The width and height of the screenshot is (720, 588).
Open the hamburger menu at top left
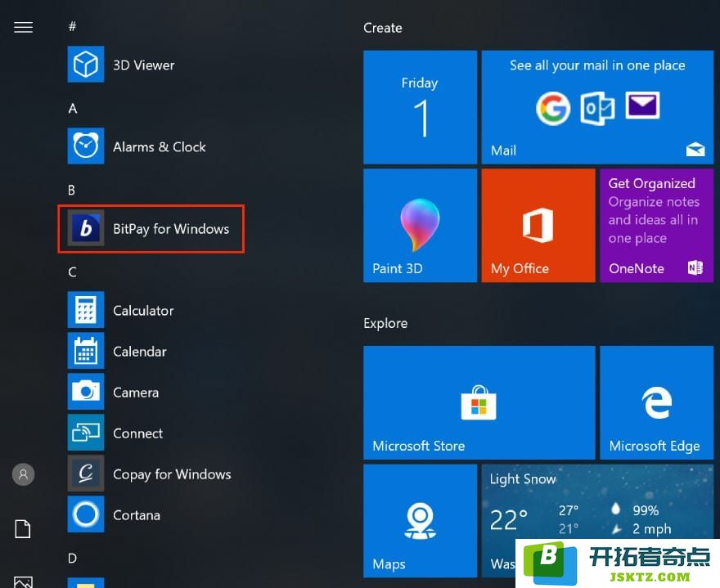pyautogui.click(x=23, y=27)
